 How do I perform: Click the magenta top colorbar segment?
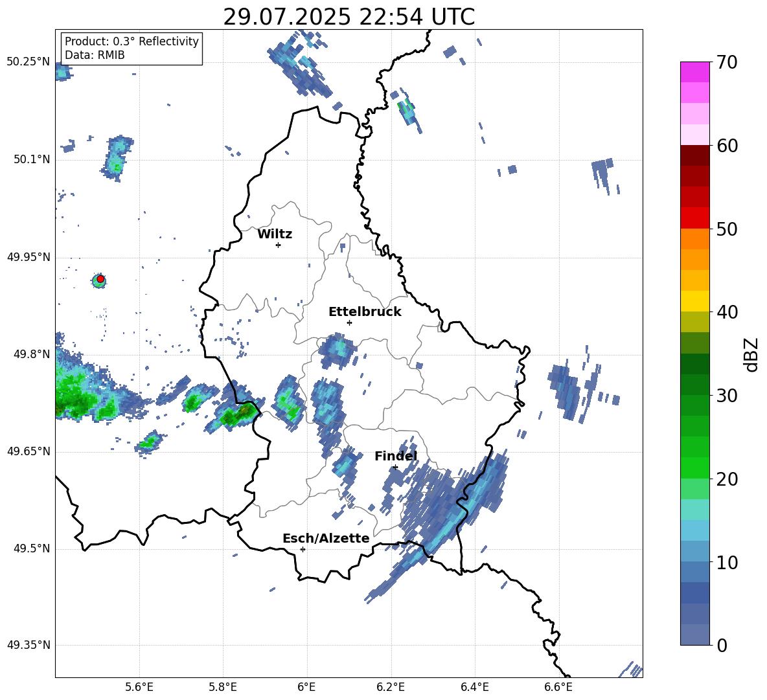[694, 73]
